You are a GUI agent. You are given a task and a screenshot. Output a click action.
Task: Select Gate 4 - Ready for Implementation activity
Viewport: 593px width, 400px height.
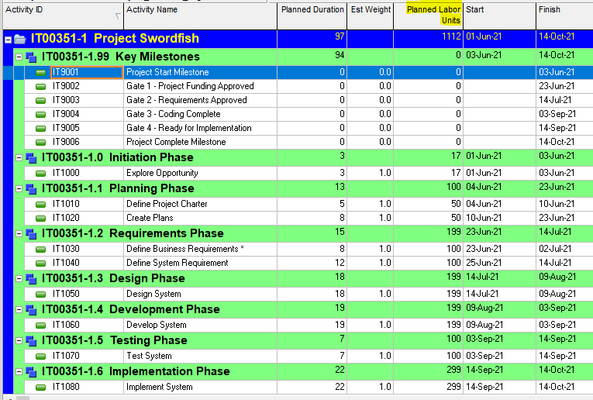(189, 128)
